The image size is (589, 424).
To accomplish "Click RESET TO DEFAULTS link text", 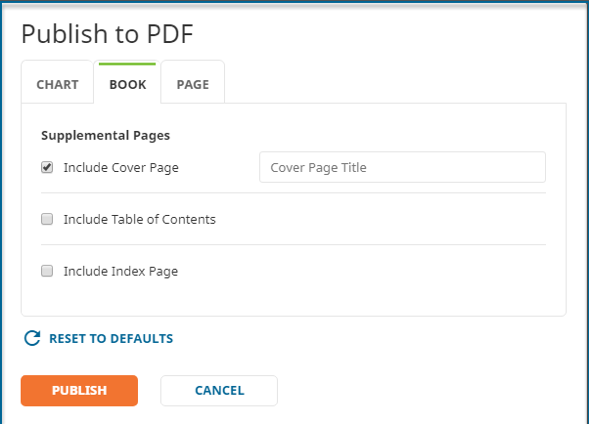I will (111, 338).
